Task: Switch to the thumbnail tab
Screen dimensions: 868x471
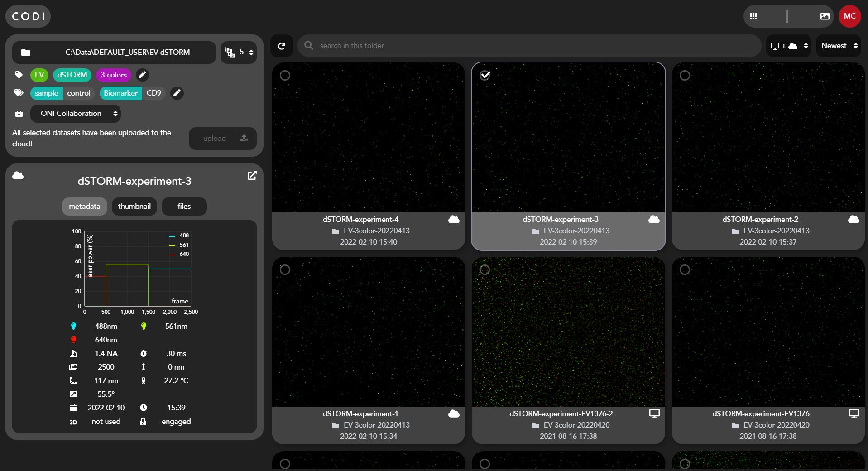Action: click(134, 207)
